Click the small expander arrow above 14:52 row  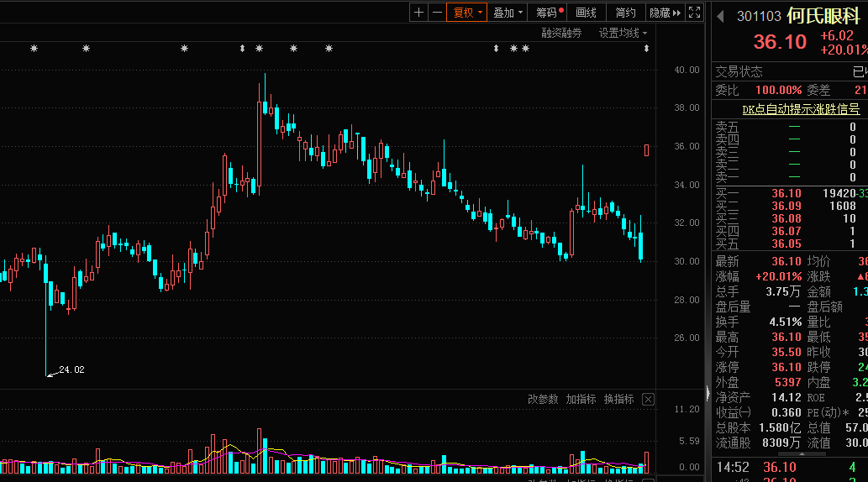click(802, 454)
